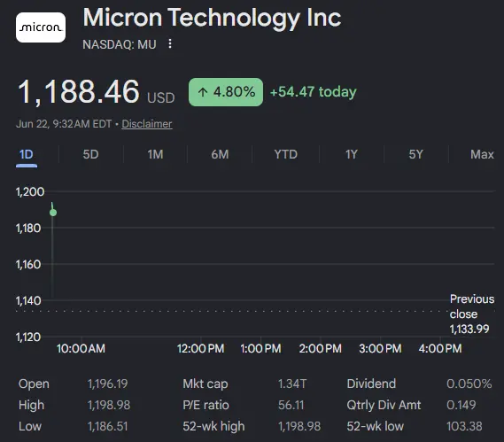Screen dimensions: 504x442
Task: Click the Previous close 1,133.99 label
Action: point(472,314)
